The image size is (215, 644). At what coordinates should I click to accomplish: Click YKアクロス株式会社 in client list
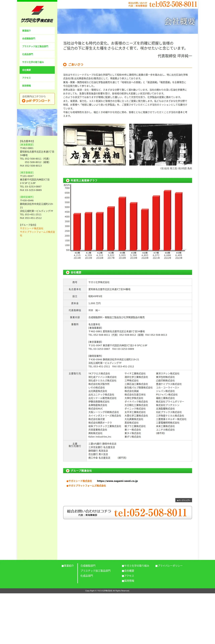pos(99,373)
